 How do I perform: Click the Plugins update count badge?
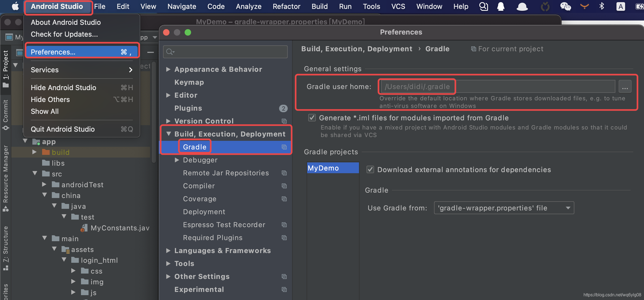click(x=283, y=108)
